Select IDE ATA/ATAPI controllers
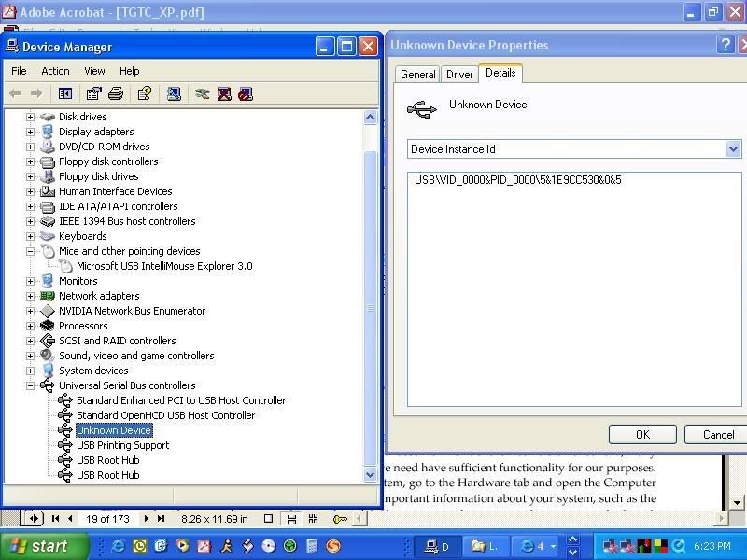 119,206
